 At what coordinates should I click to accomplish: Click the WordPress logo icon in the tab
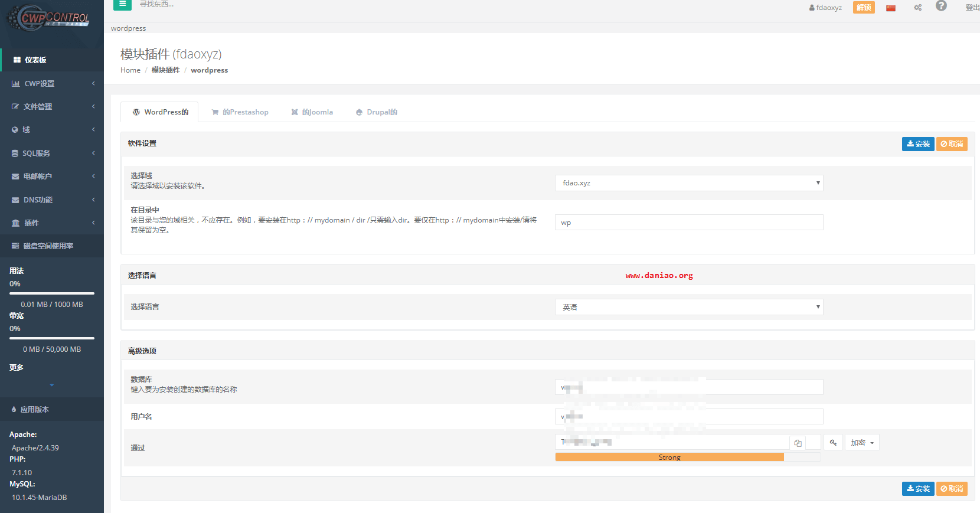point(136,112)
